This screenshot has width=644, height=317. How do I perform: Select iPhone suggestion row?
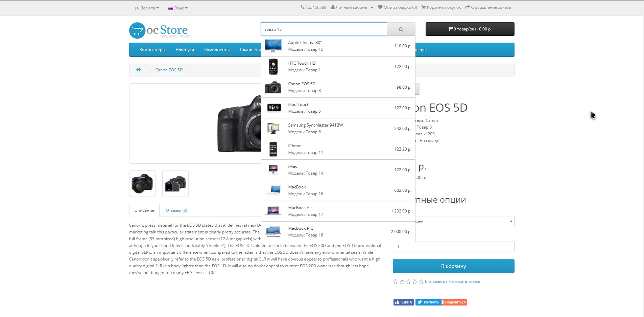(338, 149)
